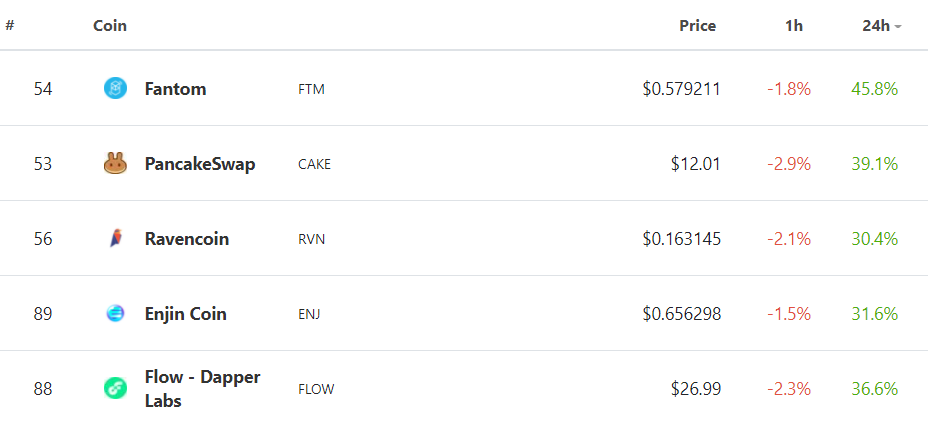This screenshot has width=928, height=424.
Task: Click the CAKE ticker symbol
Action: click(314, 164)
